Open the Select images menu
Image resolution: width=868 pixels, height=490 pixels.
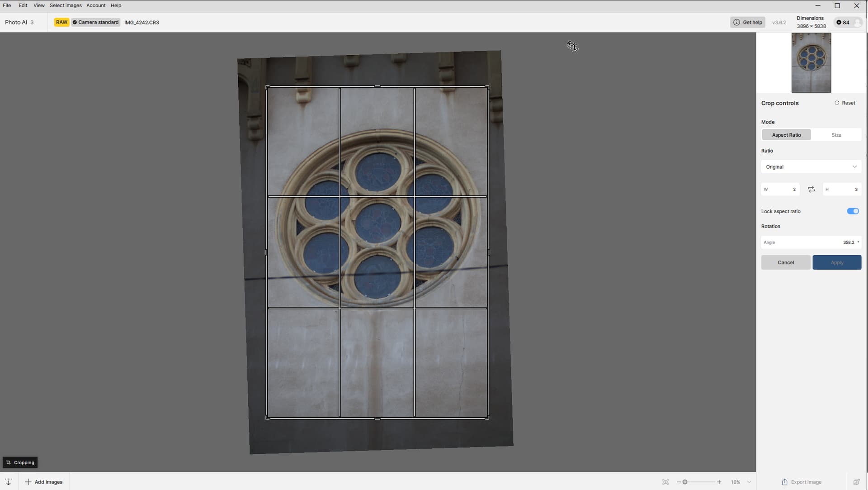click(x=66, y=5)
